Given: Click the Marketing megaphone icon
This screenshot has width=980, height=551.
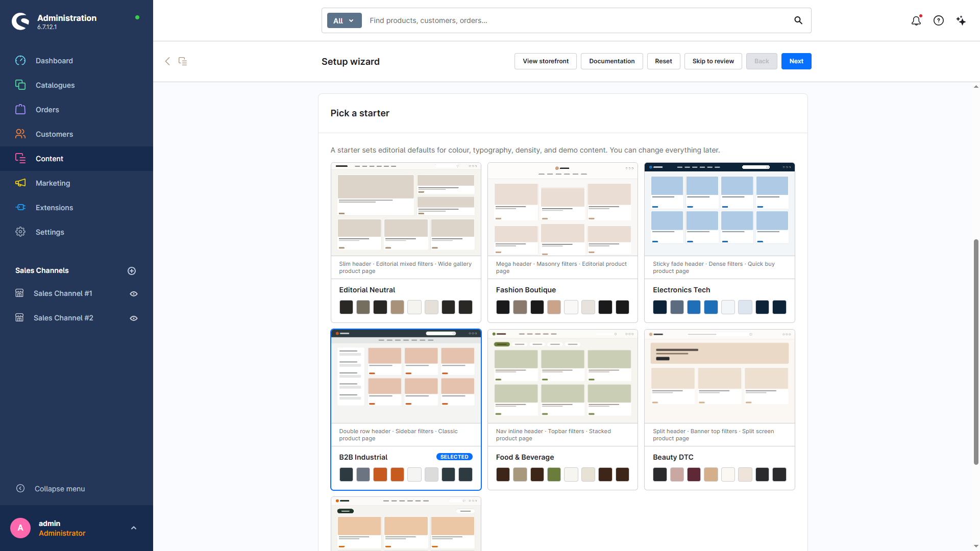Looking at the screenshot, I should [20, 183].
